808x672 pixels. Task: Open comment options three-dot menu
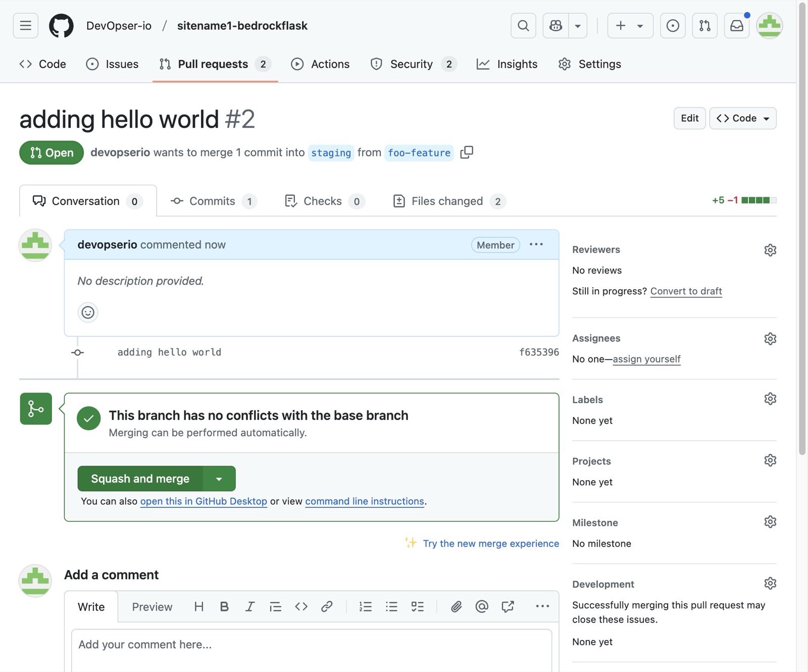[536, 244]
